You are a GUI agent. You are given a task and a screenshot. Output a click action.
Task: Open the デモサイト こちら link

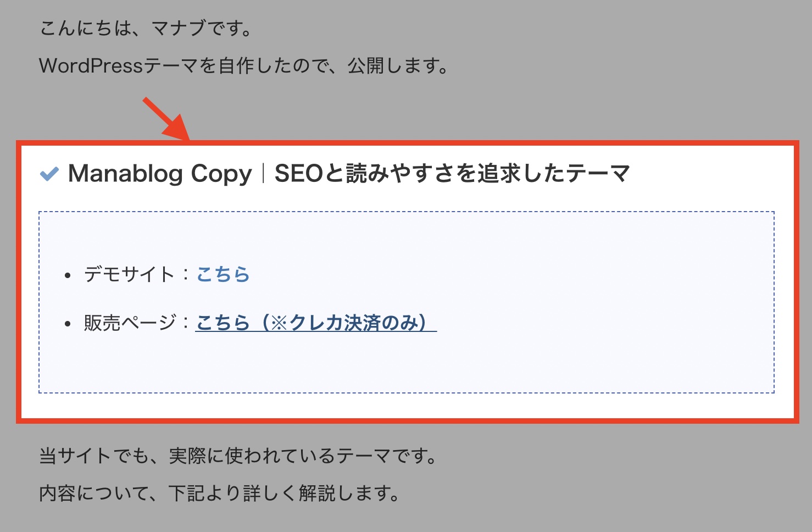point(223,274)
